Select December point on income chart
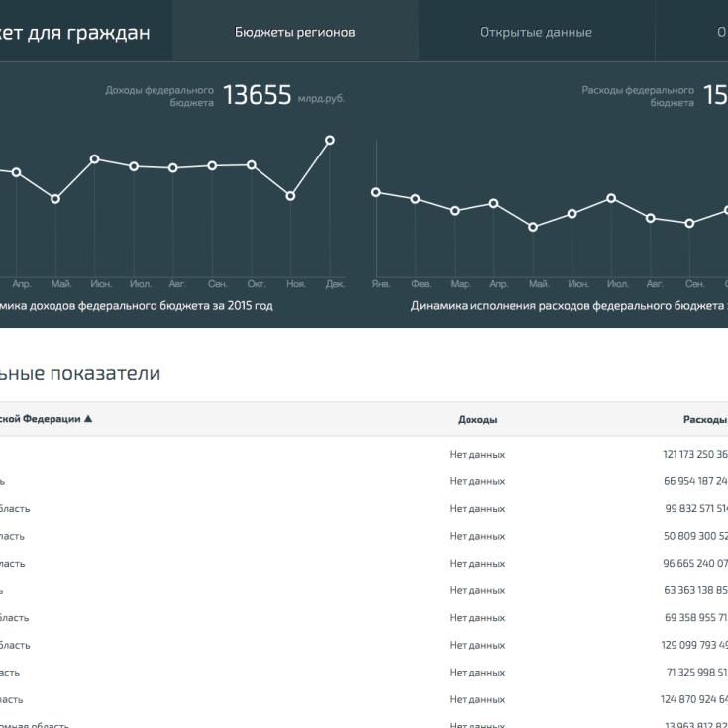728x728 pixels. [330, 141]
